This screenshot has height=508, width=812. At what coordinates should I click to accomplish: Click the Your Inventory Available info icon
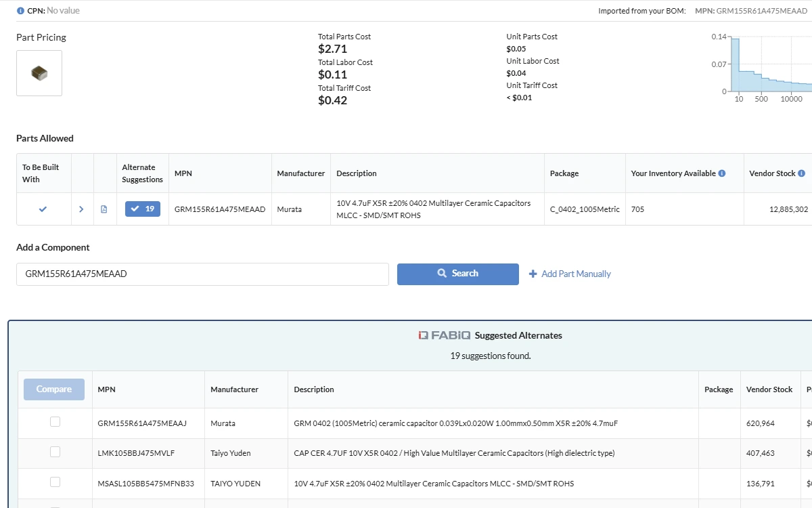[x=722, y=173]
